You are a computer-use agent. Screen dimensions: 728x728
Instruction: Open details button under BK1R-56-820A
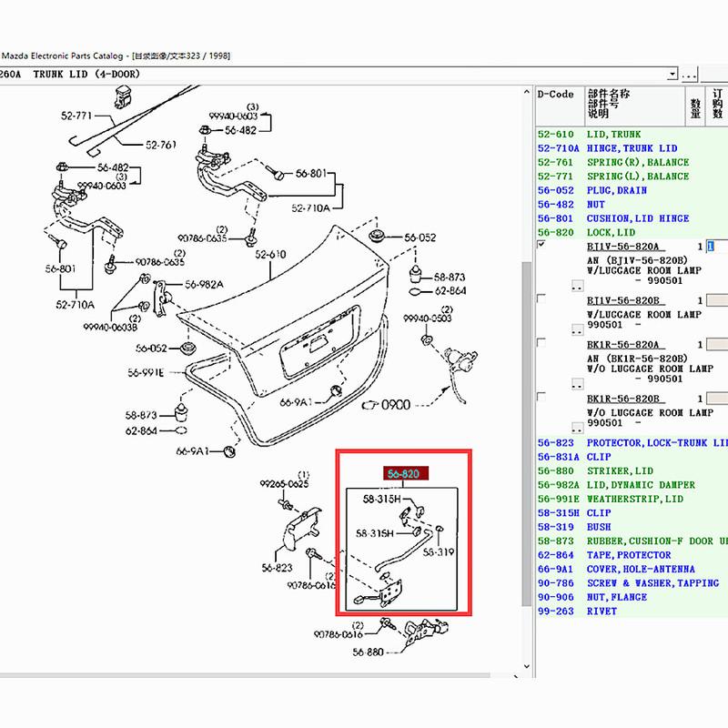coord(577,384)
